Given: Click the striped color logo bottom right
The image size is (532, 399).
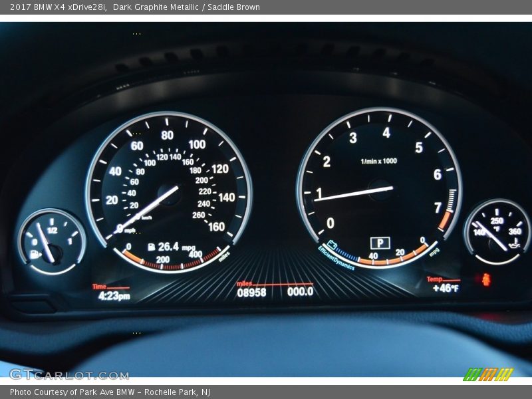Looking at the screenshot, I should pyautogui.click(x=488, y=374).
